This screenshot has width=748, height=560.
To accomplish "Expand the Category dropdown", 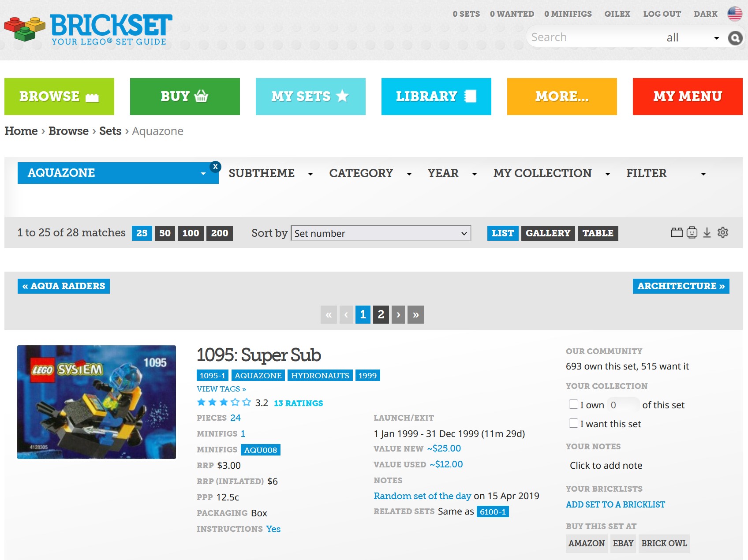I will [x=370, y=173].
